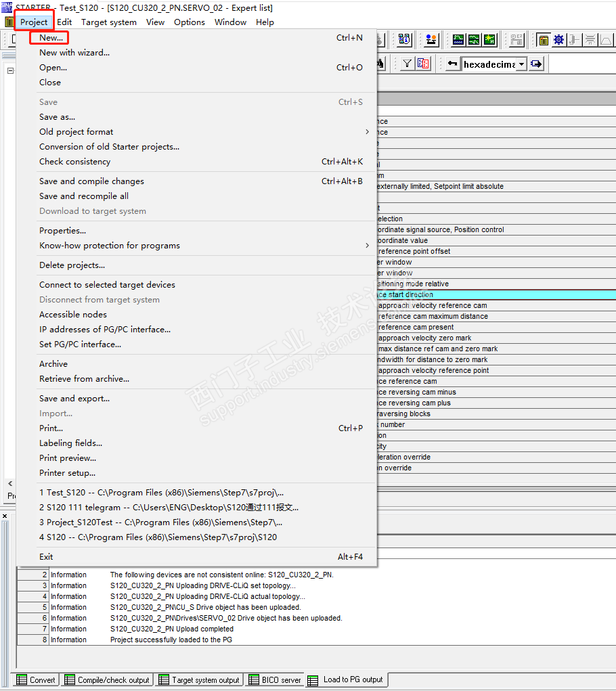Image resolution: width=616 pixels, height=691 pixels.
Task: Open the View menu
Action: 155,22
